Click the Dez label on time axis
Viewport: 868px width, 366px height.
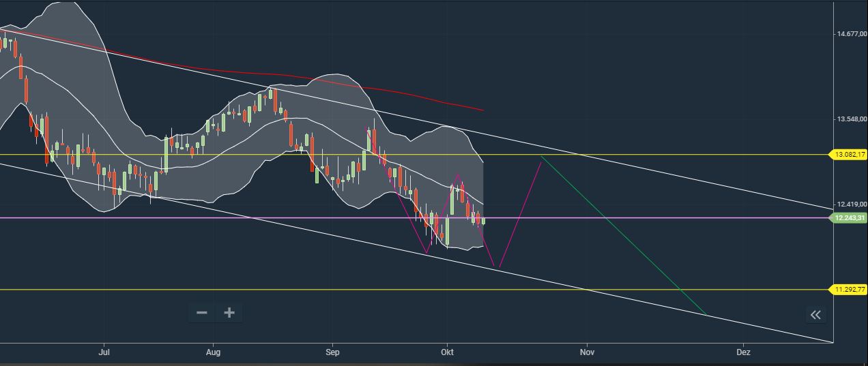(744, 352)
